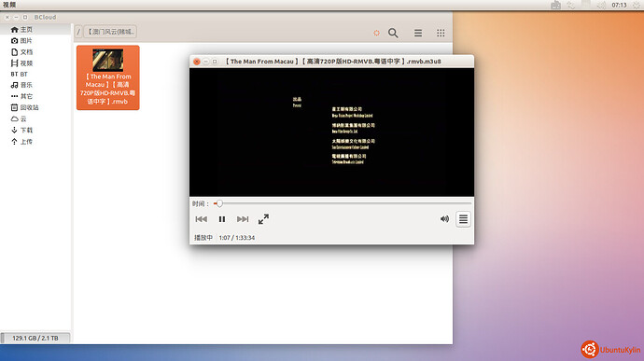
Task: Minimize the video player window
Action: click(205, 62)
